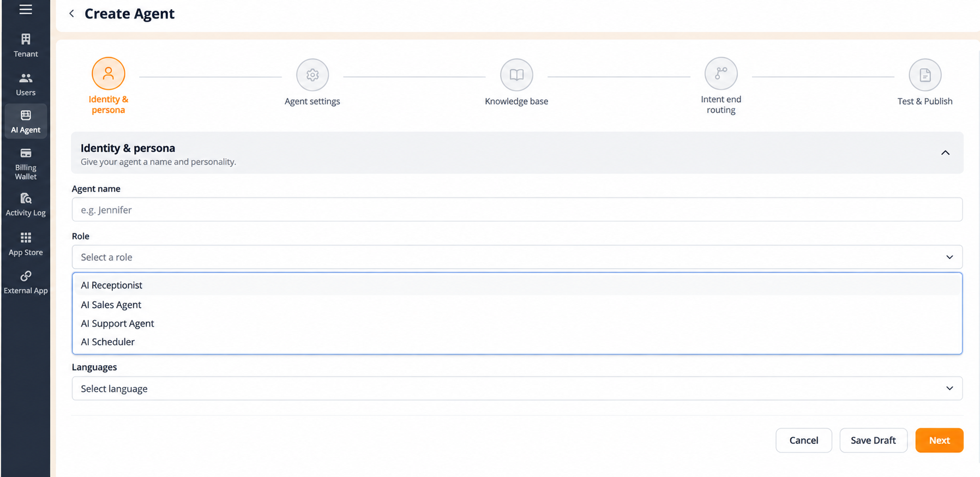This screenshot has height=477, width=980.
Task: Focus the Agent name input field
Action: tap(517, 209)
